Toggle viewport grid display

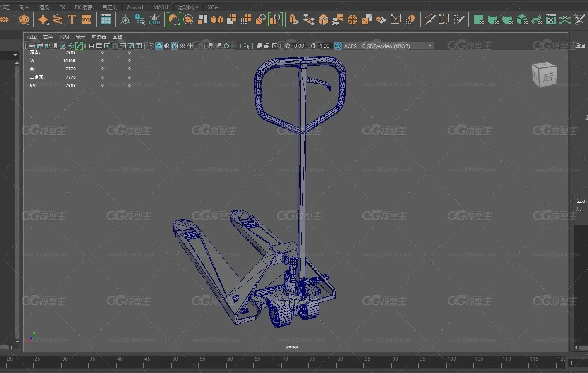point(91,46)
